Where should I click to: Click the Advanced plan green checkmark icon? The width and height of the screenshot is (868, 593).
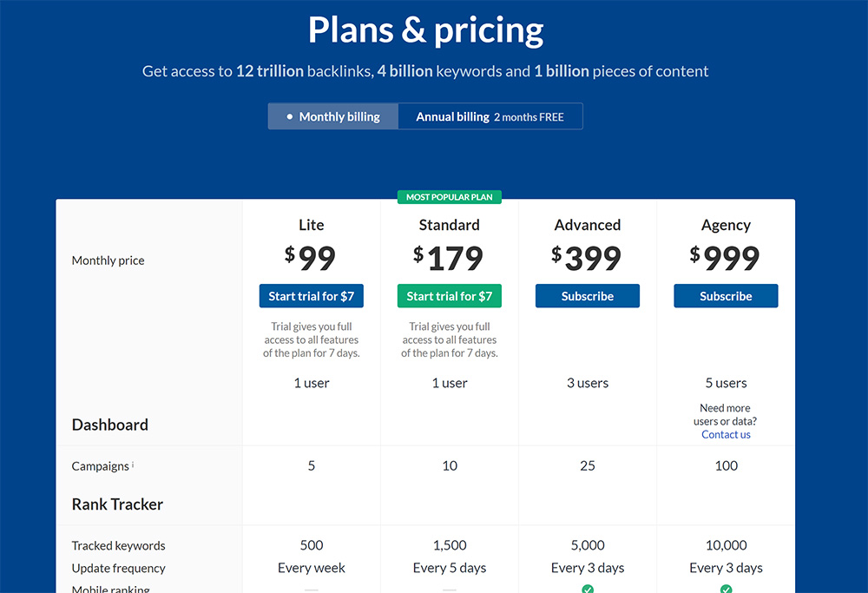[x=588, y=590]
